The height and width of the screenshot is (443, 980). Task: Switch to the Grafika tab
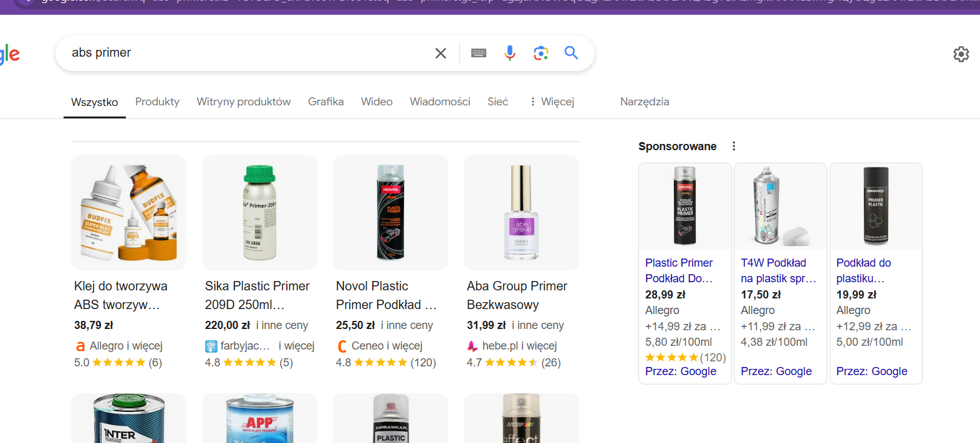[325, 102]
